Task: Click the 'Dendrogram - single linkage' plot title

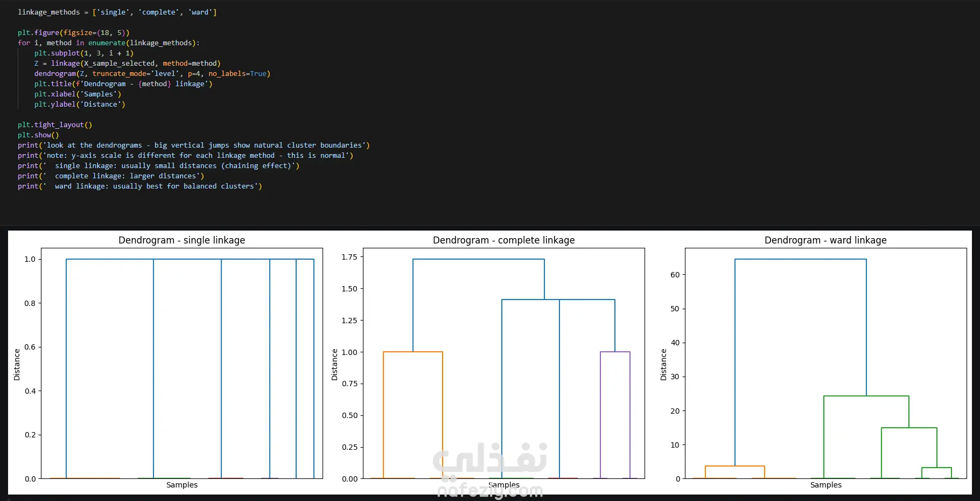Action: tap(181, 240)
